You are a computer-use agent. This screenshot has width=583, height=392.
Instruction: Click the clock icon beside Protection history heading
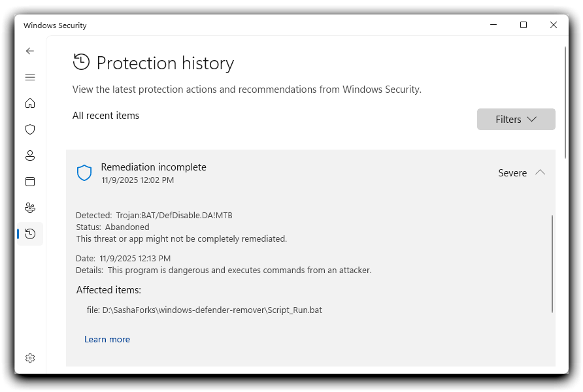click(x=82, y=62)
